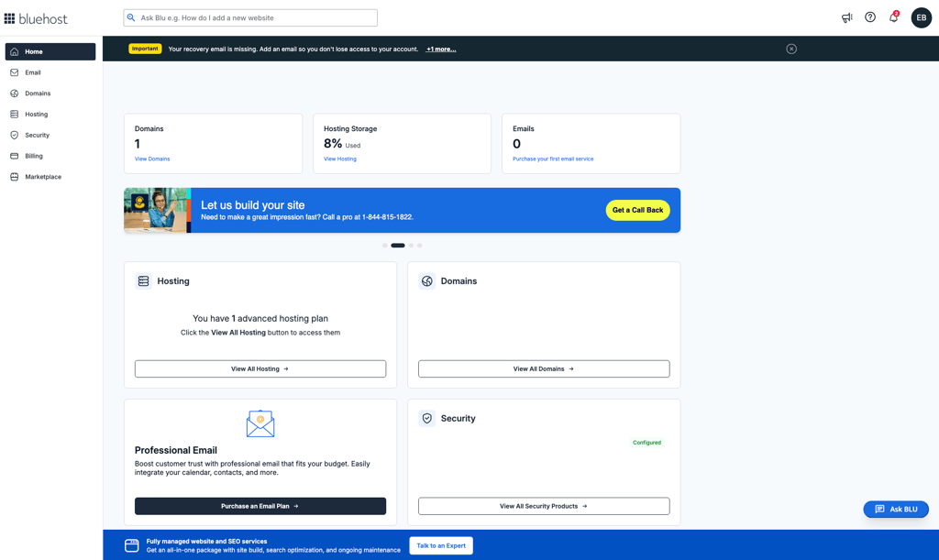Open the Ask BLU chat button
Viewport: 939px width, 560px height.
coord(896,510)
